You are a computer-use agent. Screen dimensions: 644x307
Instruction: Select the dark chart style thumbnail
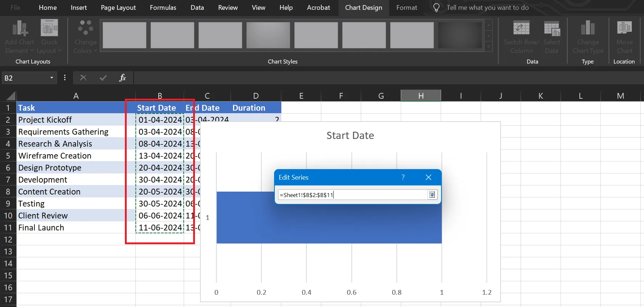click(x=460, y=35)
